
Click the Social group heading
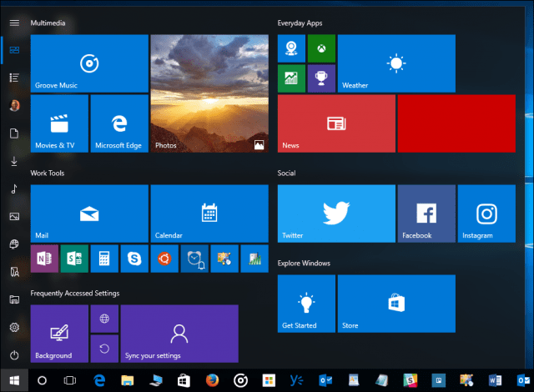click(x=286, y=173)
